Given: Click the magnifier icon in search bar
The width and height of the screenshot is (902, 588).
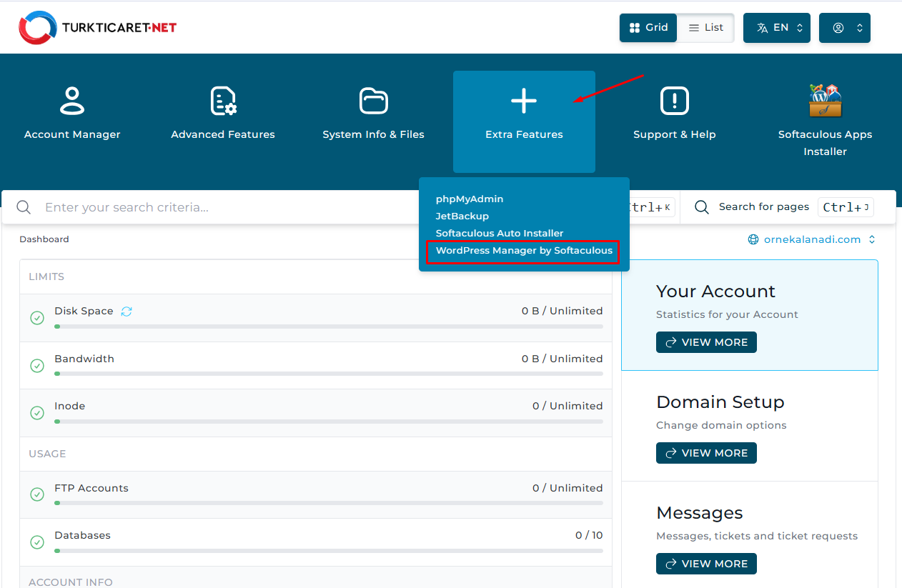Looking at the screenshot, I should pyautogui.click(x=24, y=207).
